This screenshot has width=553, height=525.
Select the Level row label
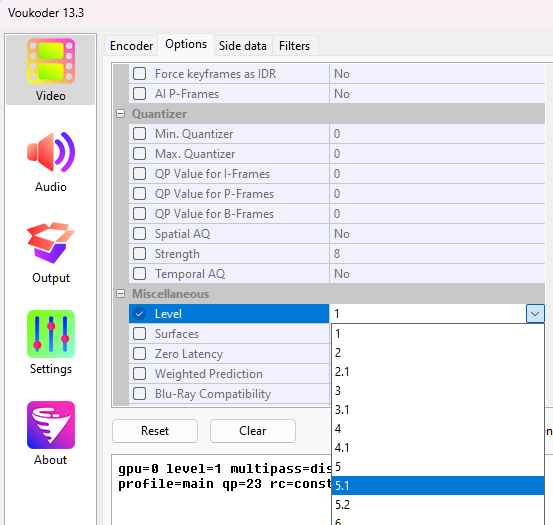click(168, 314)
